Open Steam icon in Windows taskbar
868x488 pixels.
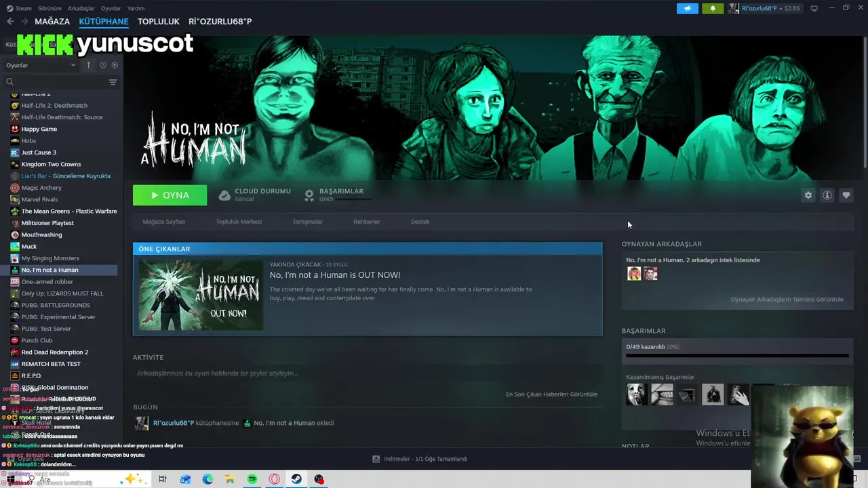[296, 479]
